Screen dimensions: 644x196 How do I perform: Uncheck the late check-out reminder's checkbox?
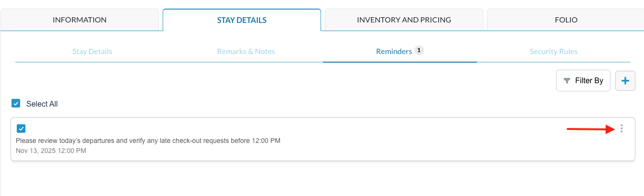click(x=21, y=128)
